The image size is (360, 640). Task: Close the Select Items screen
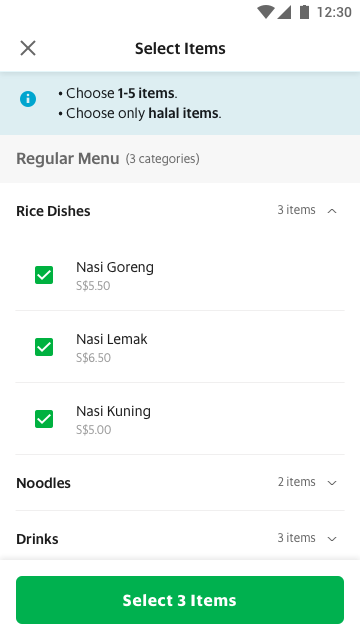pos(28,48)
